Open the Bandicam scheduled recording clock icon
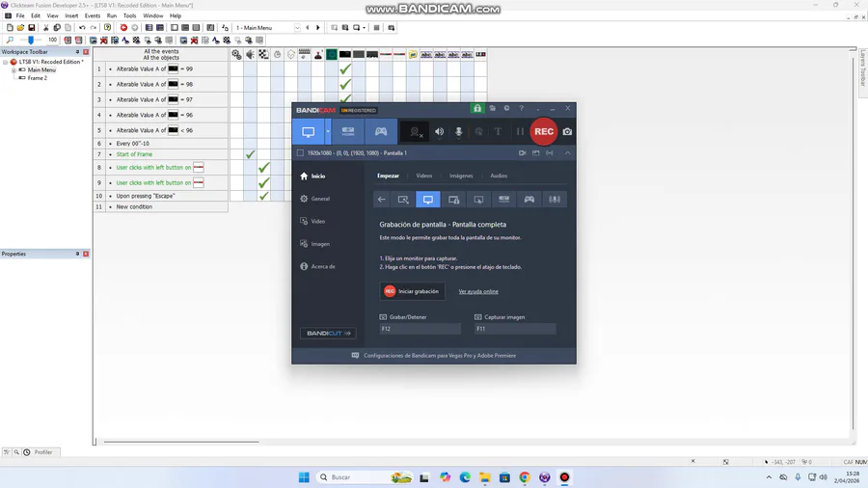 (506, 108)
